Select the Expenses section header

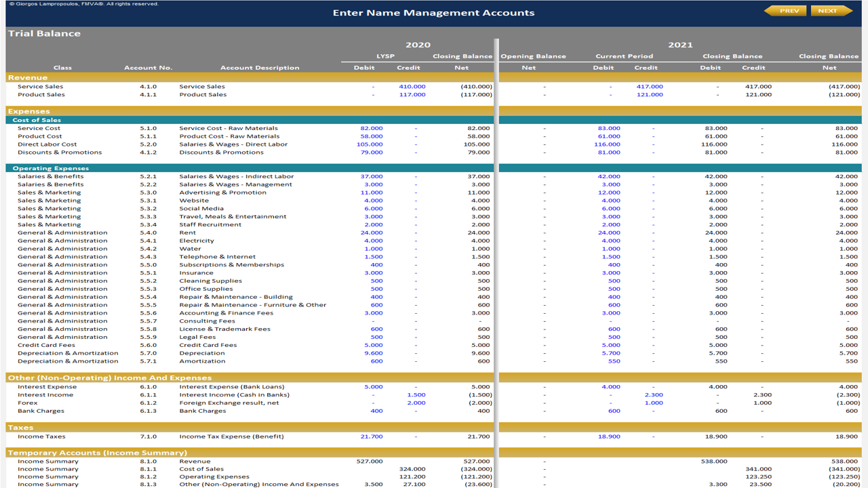click(28, 111)
